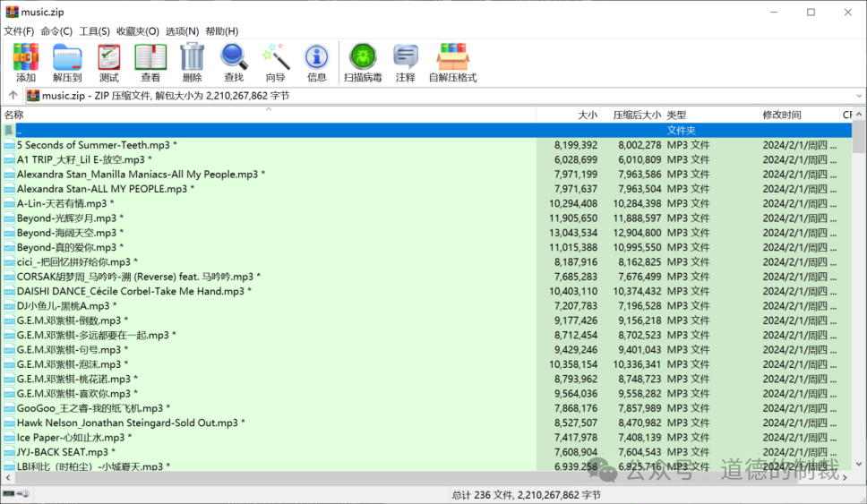Click the vertical scrollbar up arrow
This screenshot has height=504, width=867.
(x=859, y=115)
